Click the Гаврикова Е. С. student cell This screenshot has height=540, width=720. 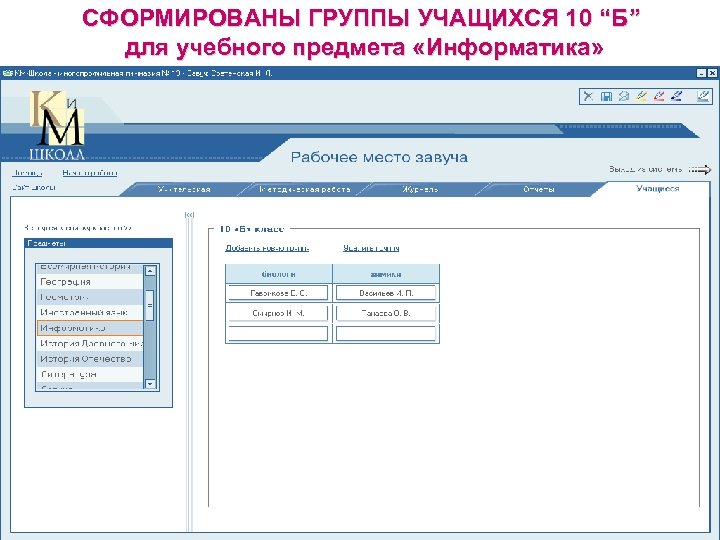pos(278,293)
